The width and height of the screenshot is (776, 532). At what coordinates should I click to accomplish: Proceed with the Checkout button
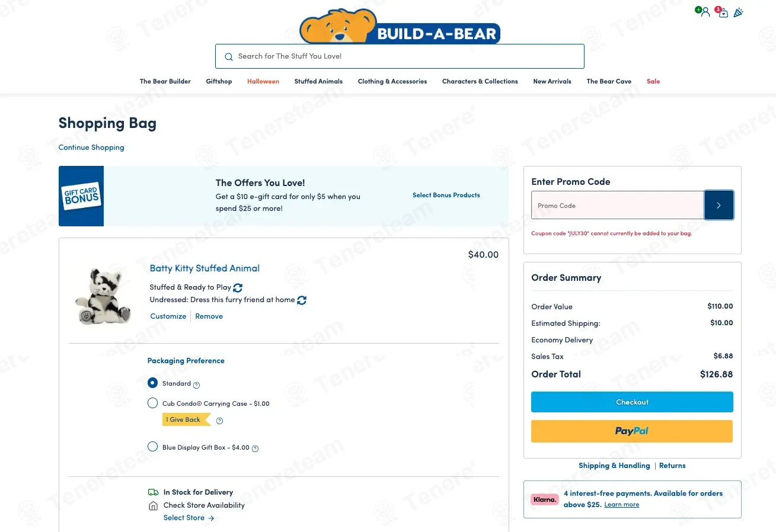point(632,402)
